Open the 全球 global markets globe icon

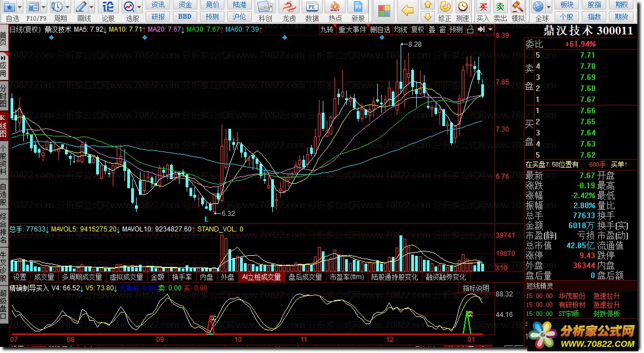click(x=538, y=7)
